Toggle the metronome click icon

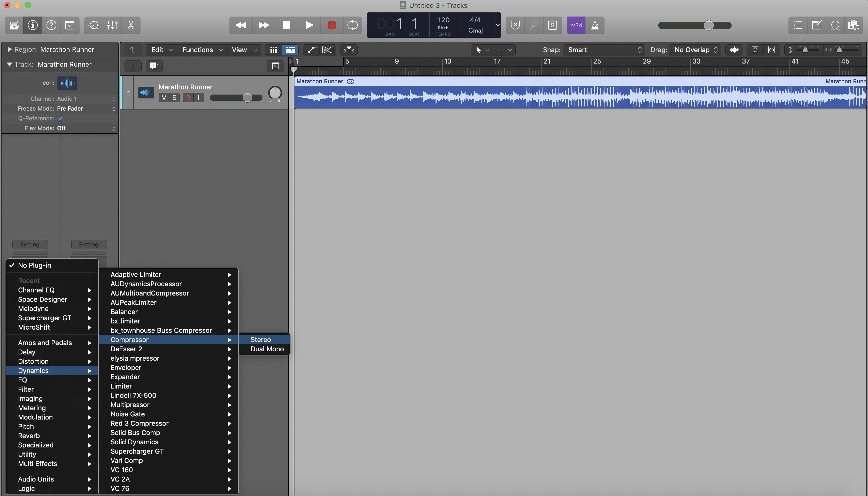(595, 25)
